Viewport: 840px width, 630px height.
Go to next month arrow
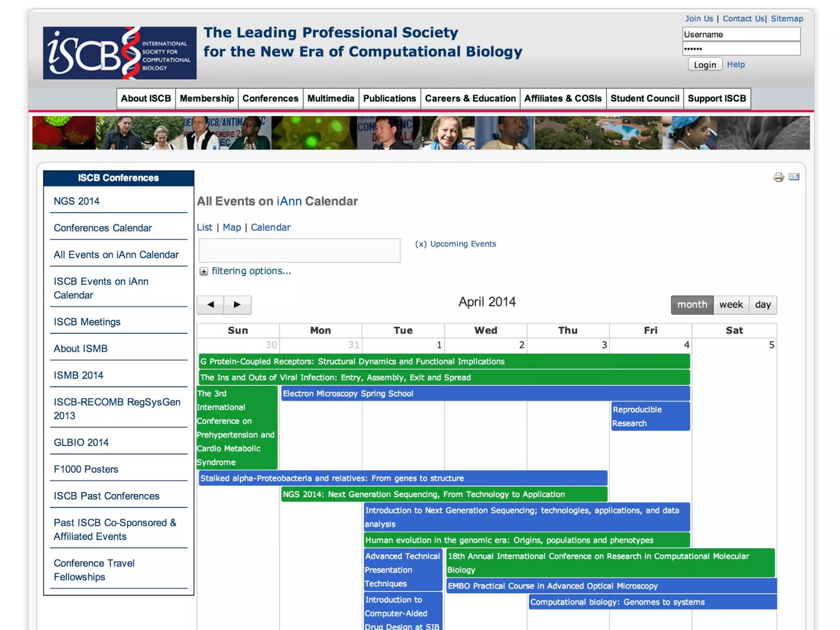click(237, 305)
